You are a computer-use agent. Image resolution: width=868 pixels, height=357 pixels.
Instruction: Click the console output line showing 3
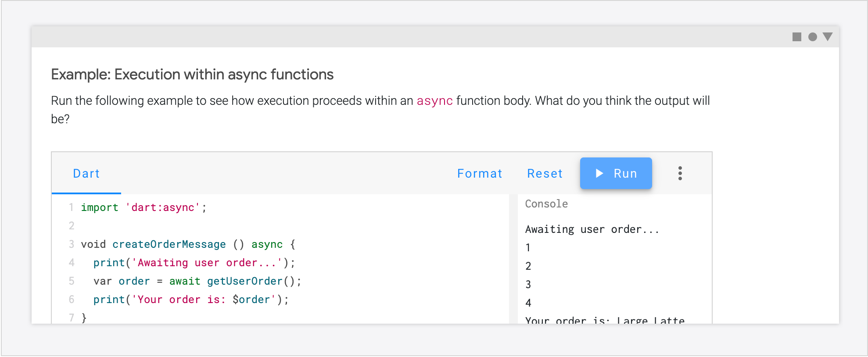pos(528,285)
